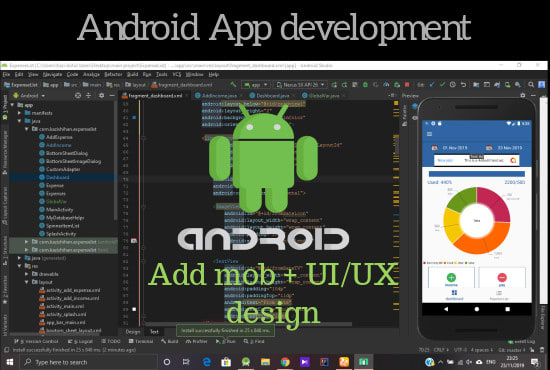The image size is (550, 370).
Task: Expand java (generated) folder
Action: click(20, 258)
